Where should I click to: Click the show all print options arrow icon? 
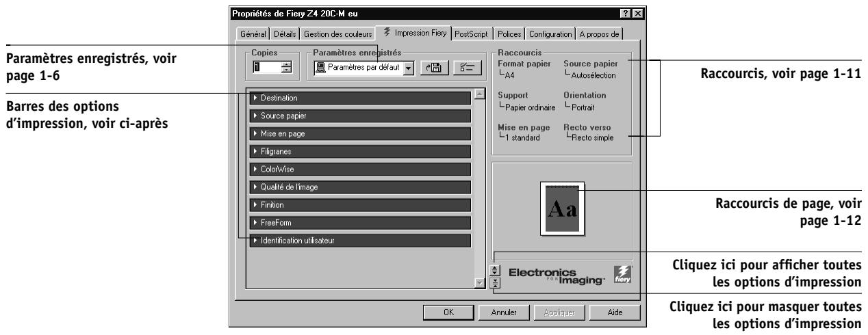click(496, 271)
